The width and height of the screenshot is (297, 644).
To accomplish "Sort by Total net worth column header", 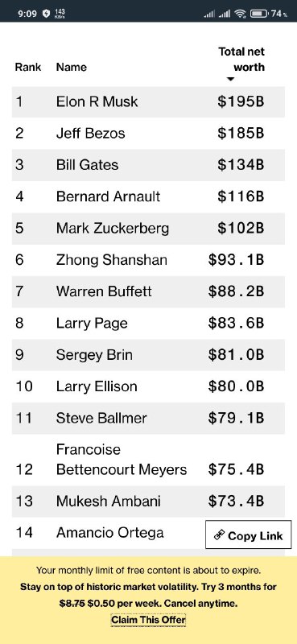I will [241, 60].
